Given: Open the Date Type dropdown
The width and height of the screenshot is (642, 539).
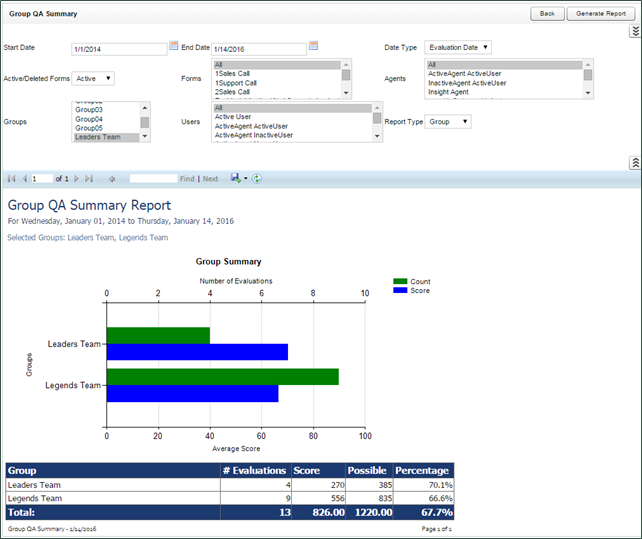Looking at the screenshot, I should tap(458, 47).
